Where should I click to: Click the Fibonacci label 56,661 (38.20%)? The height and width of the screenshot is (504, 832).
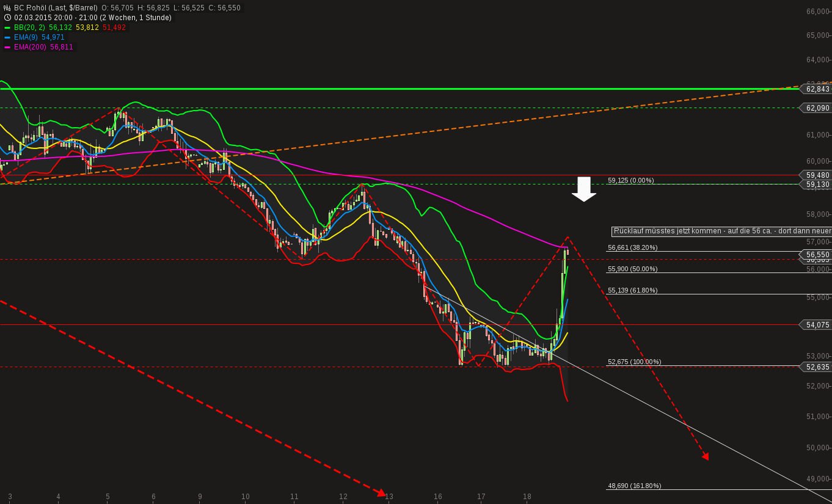pos(633,247)
